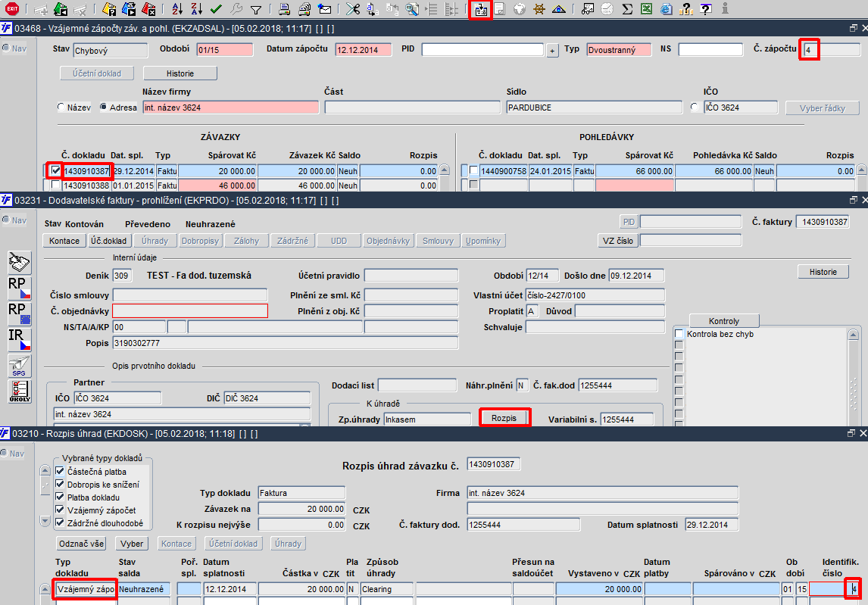The width and height of the screenshot is (868, 605).
Task: Select the IČO radio button
Action: tap(695, 108)
